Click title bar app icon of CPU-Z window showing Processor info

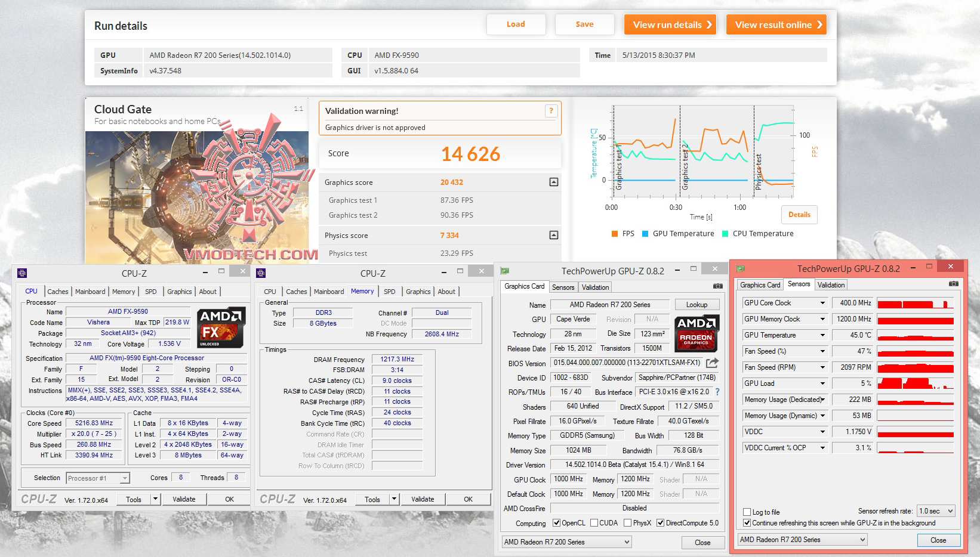click(x=22, y=273)
